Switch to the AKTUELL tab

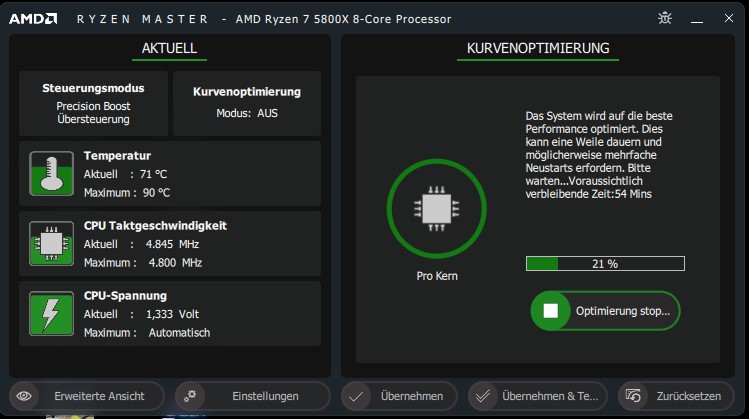click(169, 48)
